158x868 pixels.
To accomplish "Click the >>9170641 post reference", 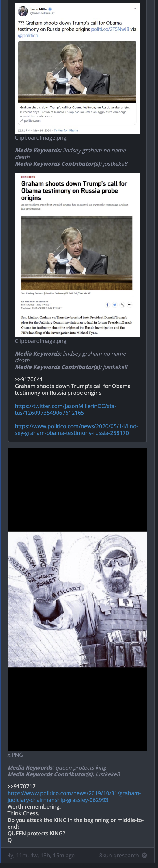I will 29,379.
